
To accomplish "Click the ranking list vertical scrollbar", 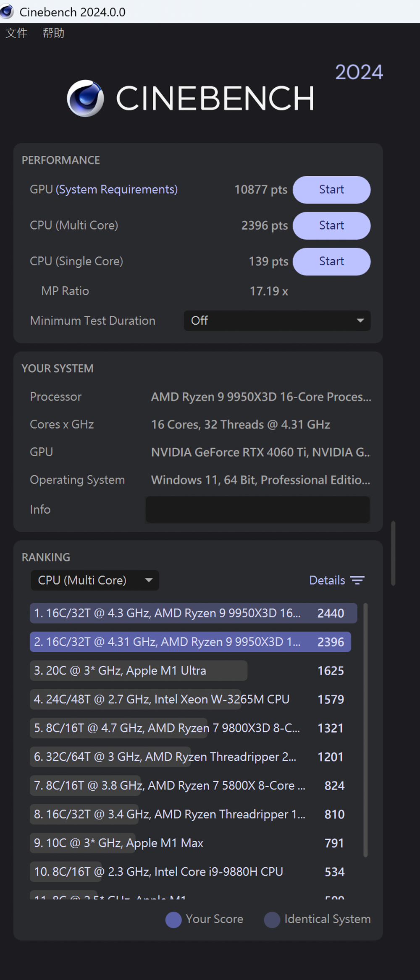I will (x=365, y=730).
